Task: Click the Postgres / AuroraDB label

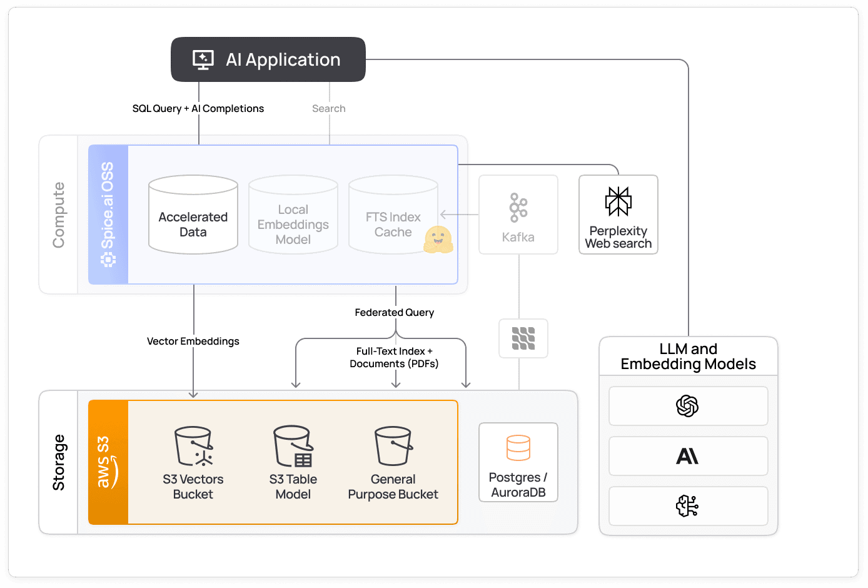Action: click(518, 487)
